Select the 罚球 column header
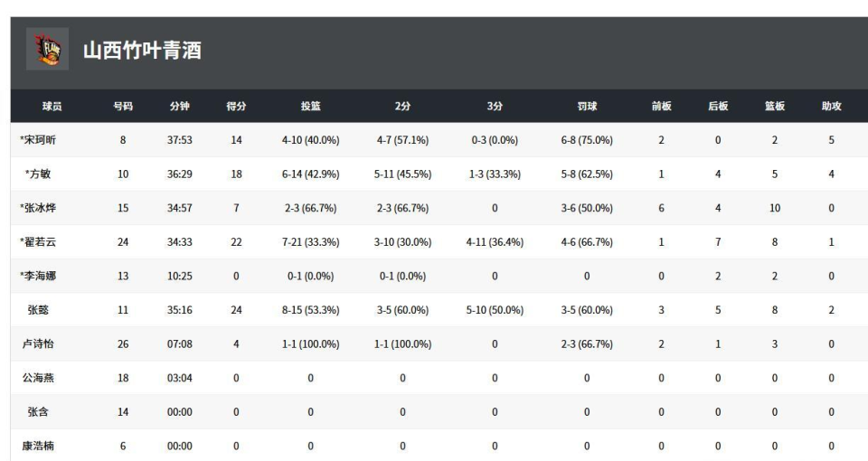 pyautogui.click(x=587, y=107)
